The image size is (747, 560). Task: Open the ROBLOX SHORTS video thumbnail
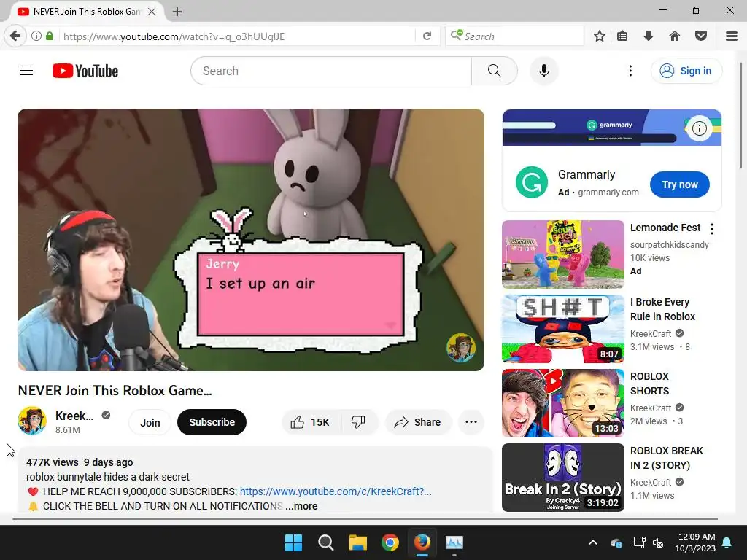click(x=563, y=403)
